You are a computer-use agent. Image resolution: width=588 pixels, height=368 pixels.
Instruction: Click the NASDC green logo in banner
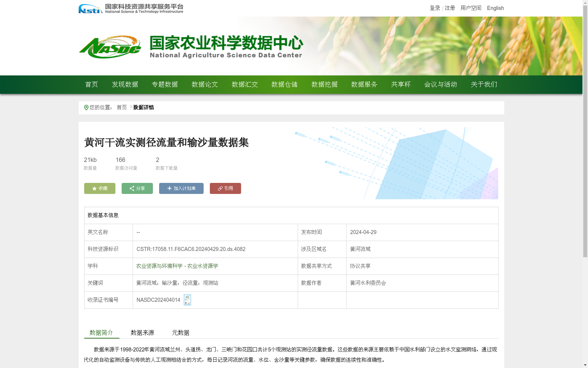click(x=110, y=47)
